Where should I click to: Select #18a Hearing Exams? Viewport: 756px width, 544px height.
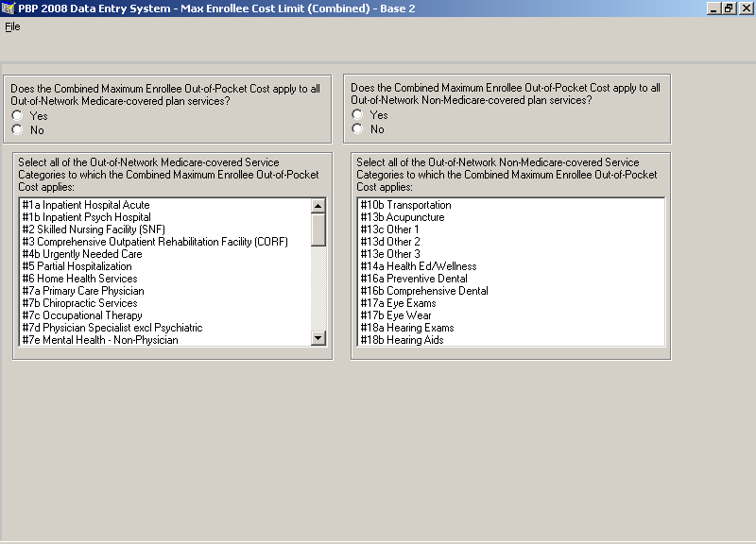tap(511, 328)
